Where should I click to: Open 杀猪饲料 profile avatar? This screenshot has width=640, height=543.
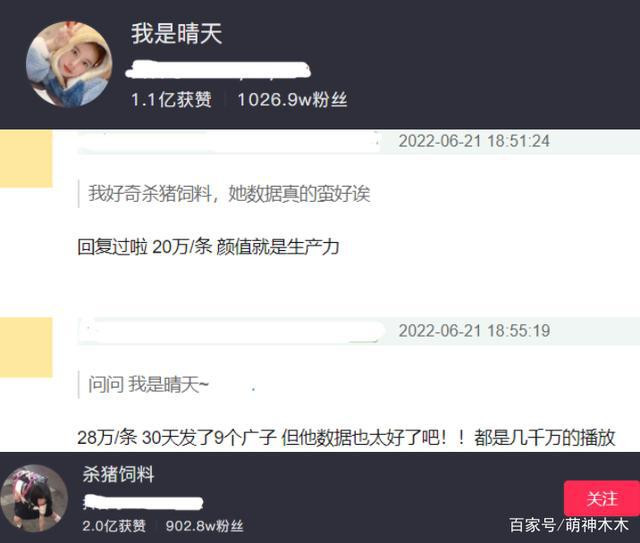34,498
